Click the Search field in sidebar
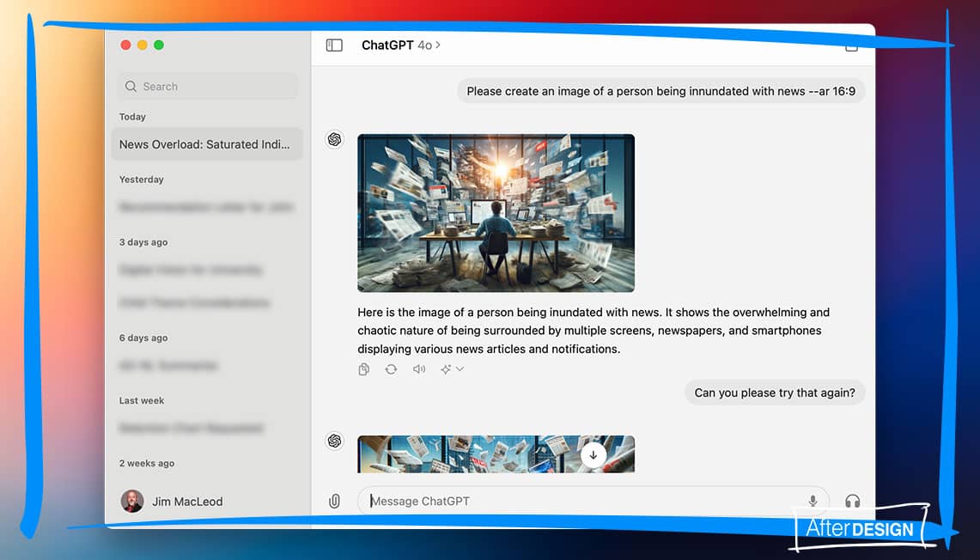The width and height of the screenshot is (980, 560). (207, 87)
